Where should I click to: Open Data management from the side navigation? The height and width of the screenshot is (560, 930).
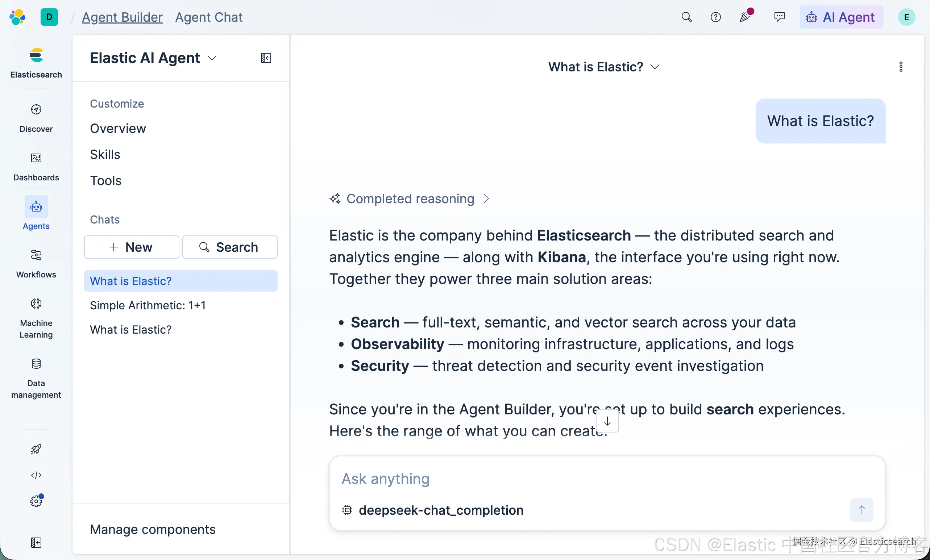[x=36, y=378]
